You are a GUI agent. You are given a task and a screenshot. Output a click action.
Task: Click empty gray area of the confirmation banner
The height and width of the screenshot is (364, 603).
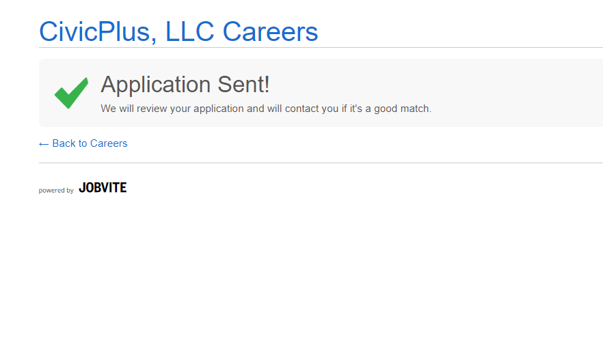[x=520, y=93]
